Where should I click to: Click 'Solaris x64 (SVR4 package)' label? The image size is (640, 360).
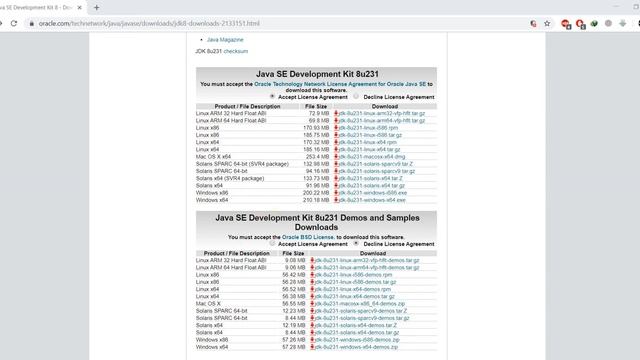[x=230, y=178]
